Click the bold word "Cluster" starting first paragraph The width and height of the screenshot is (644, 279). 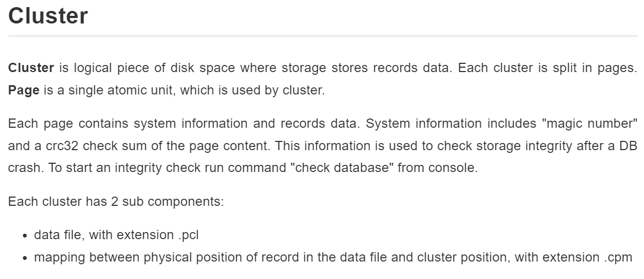pos(31,68)
